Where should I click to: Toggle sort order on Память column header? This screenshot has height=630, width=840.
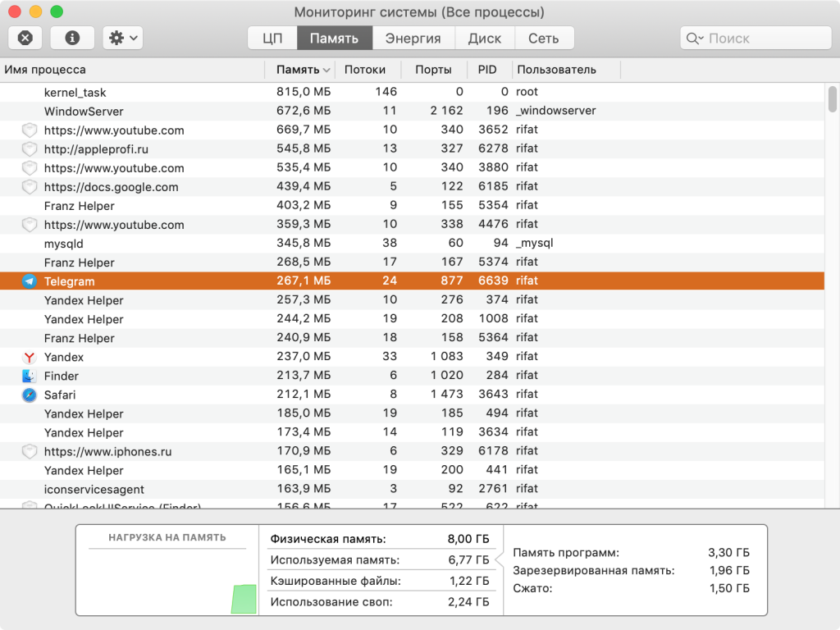302,70
